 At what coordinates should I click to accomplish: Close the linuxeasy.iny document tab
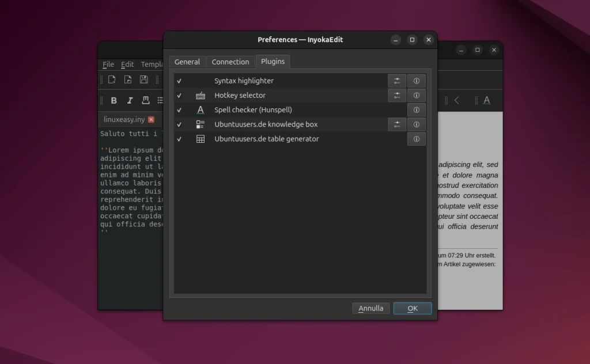coord(150,119)
